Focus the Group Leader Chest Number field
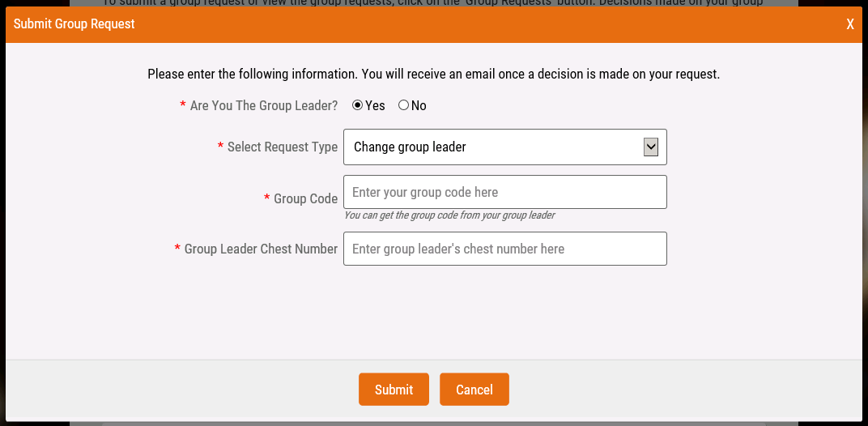 click(x=505, y=249)
